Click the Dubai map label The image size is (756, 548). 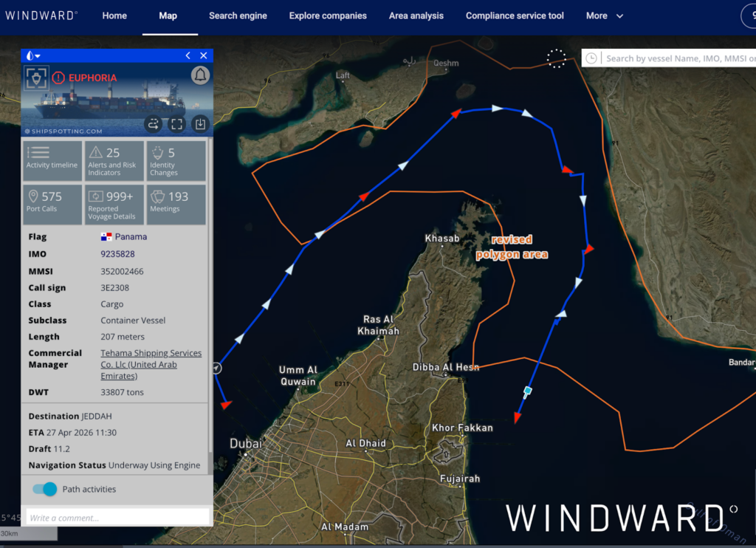(x=246, y=444)
